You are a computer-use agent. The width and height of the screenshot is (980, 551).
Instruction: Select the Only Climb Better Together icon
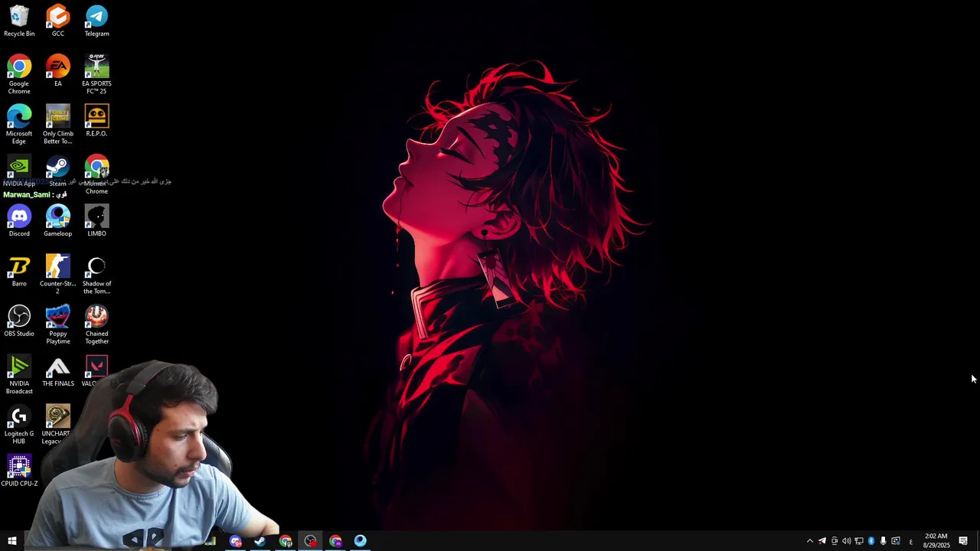pos(57,124)
